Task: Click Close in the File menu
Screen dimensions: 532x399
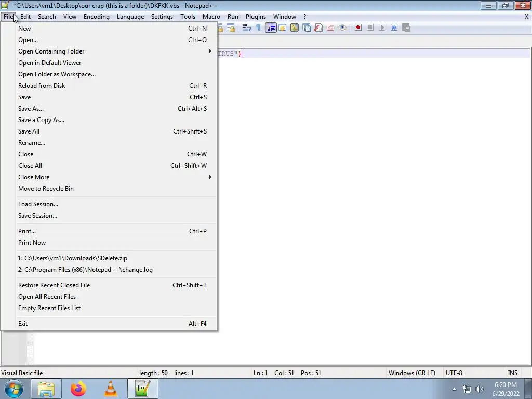Action: point(109,154)
